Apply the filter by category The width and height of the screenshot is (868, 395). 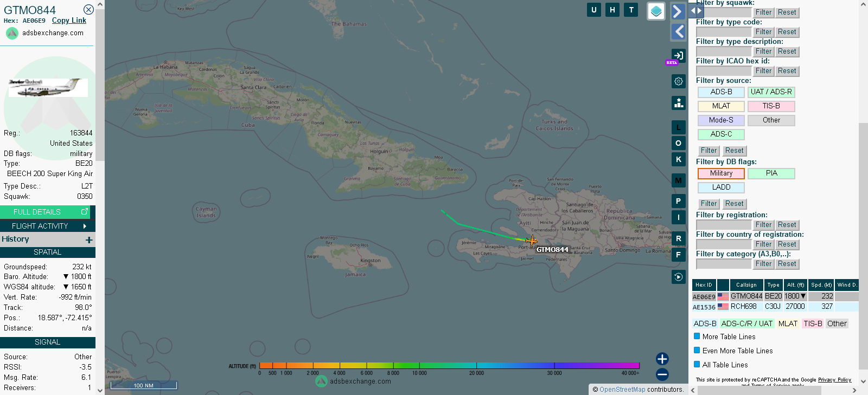tap(763, 264)
